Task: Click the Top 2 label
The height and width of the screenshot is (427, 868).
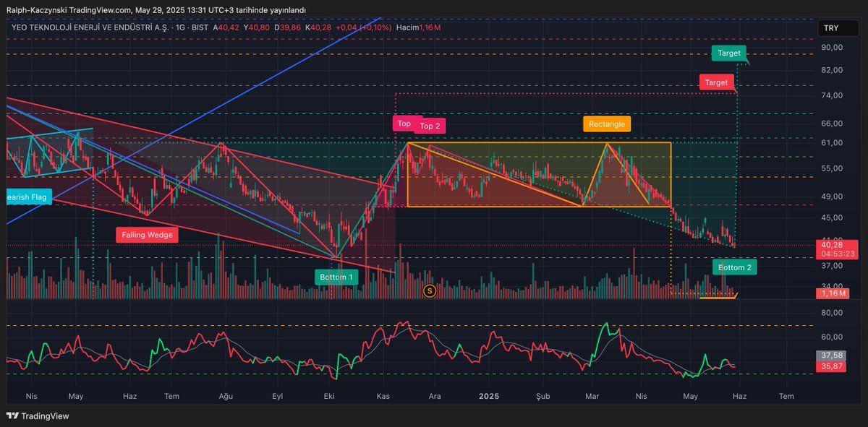Action: pyautogui.click(x=430, y=126)
